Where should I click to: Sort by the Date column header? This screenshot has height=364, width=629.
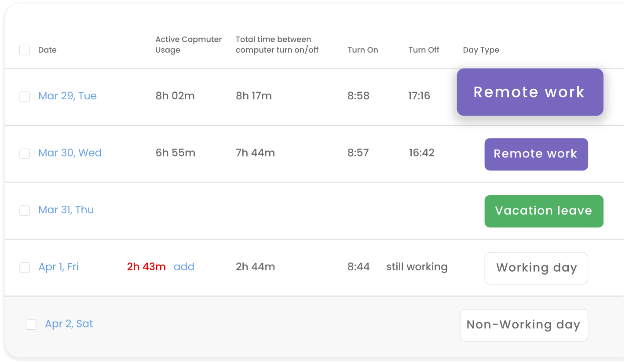tap(48, 50)
